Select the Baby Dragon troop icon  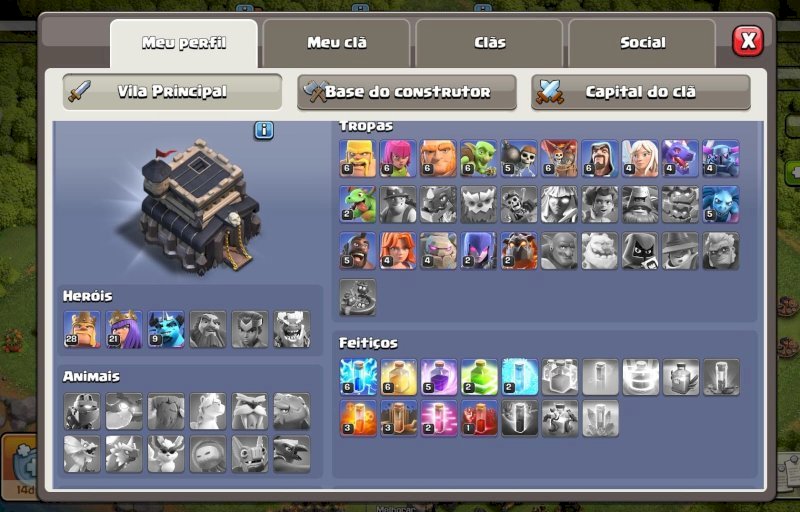pyautogui.click(x=357, y=204)
